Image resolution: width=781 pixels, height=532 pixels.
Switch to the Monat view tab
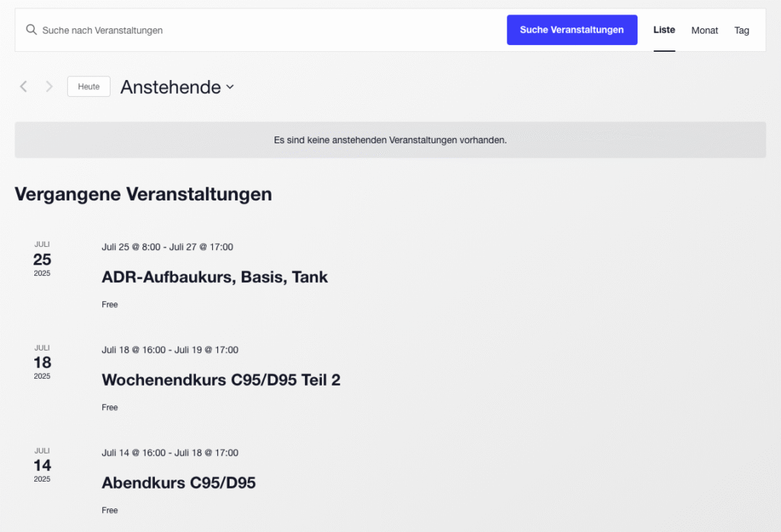(704, 30)
